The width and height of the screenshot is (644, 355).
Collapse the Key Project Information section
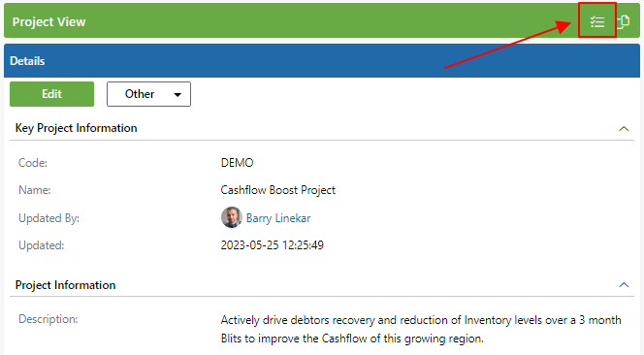point(624,129)
